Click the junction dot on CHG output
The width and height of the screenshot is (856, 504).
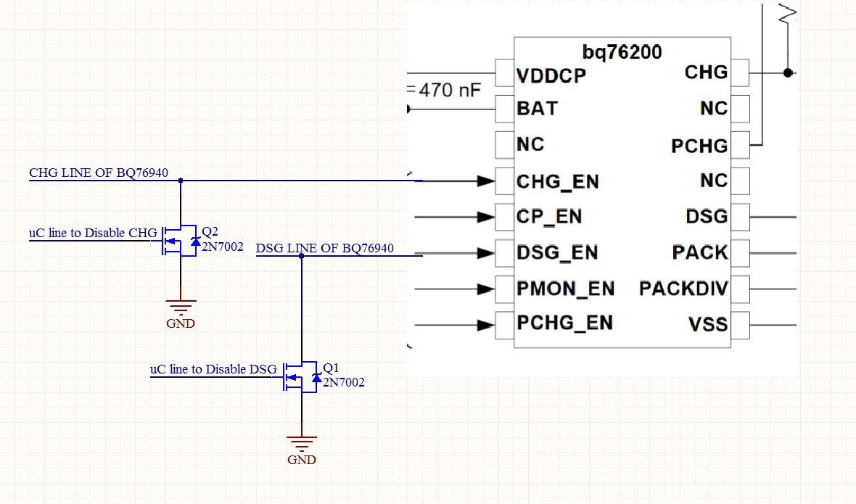[788, 73]
